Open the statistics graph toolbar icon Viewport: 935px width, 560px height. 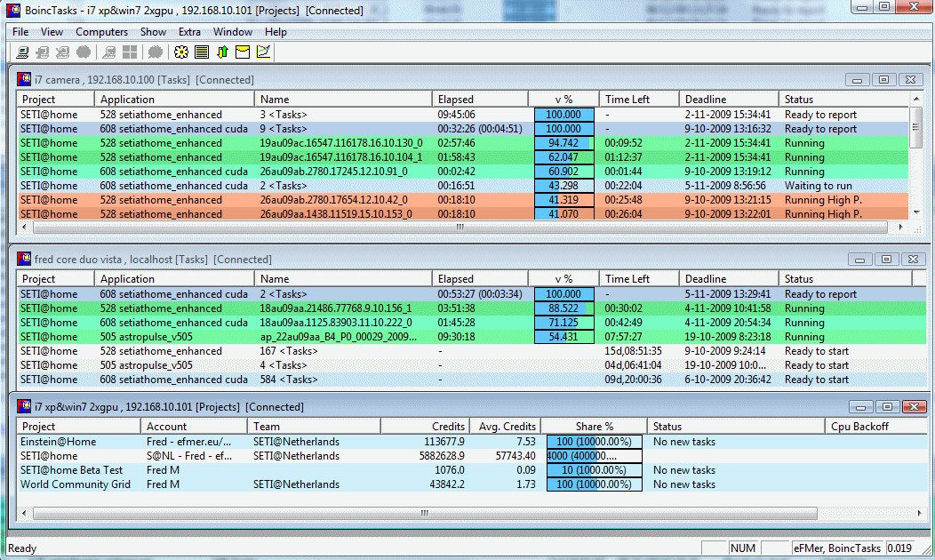point(264,52)
